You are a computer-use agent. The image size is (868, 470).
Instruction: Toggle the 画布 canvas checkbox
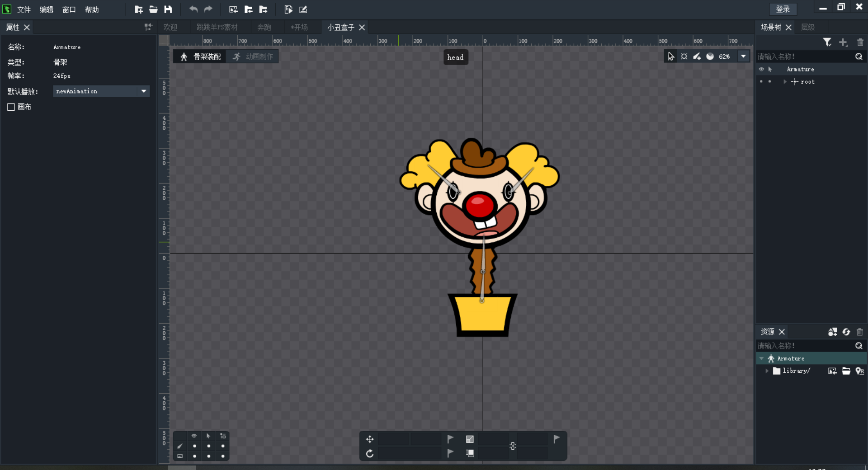click(11, 107)
